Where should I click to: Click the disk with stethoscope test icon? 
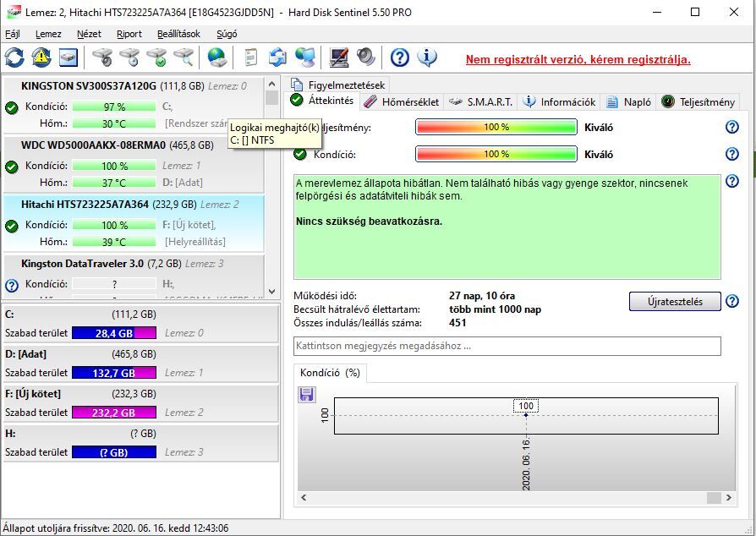[102, 57]
